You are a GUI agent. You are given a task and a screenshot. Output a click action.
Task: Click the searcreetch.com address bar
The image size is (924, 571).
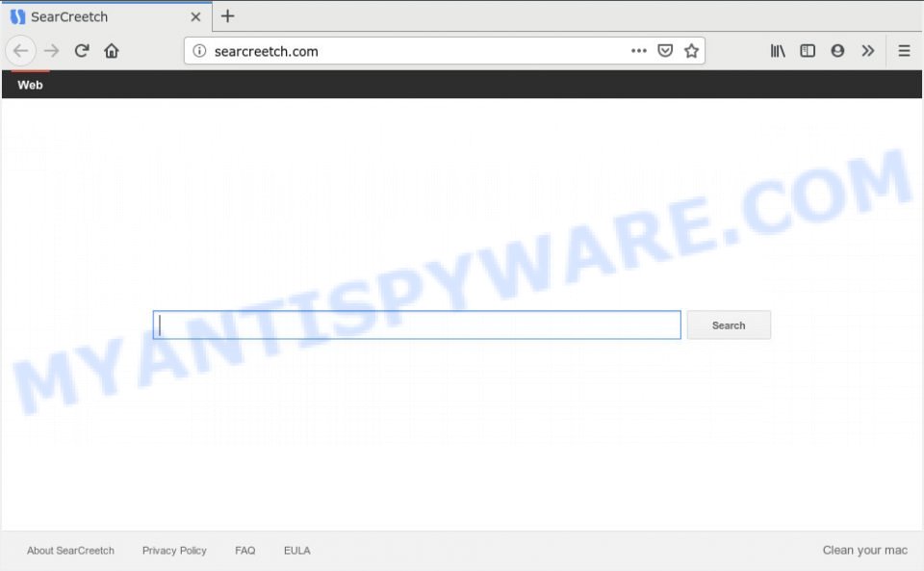(445, 51)
